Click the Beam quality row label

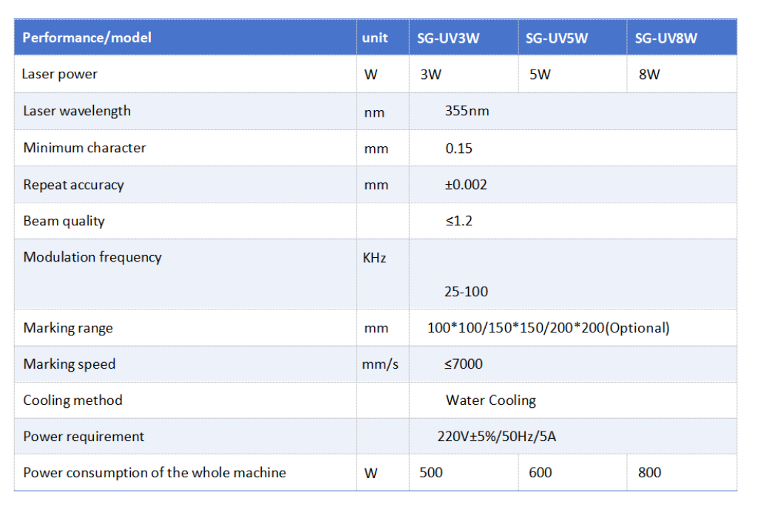(x=64, y=221)
